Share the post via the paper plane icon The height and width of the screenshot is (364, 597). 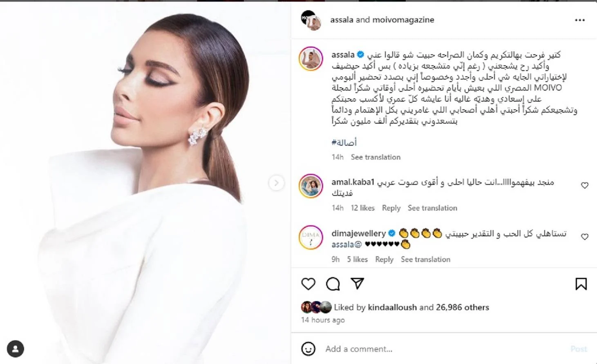point(357,283)
